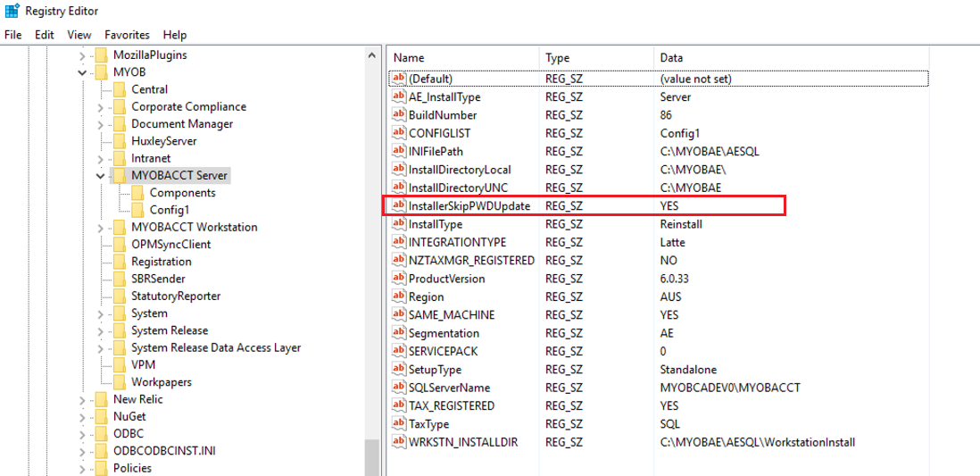This screenshot has width=980, height=476.
Task: Select the System Release Data Access Layer key
Action: [215, 347]
